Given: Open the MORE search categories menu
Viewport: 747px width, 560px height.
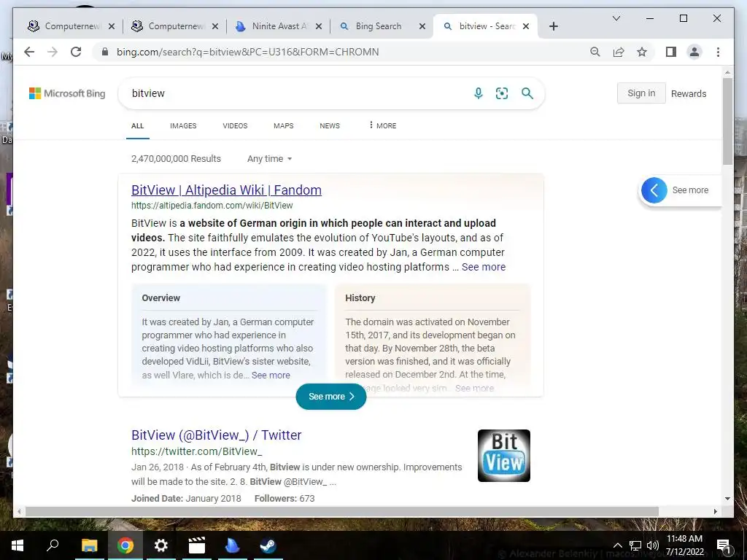Looking at the screenshot, I should point(382,125).
